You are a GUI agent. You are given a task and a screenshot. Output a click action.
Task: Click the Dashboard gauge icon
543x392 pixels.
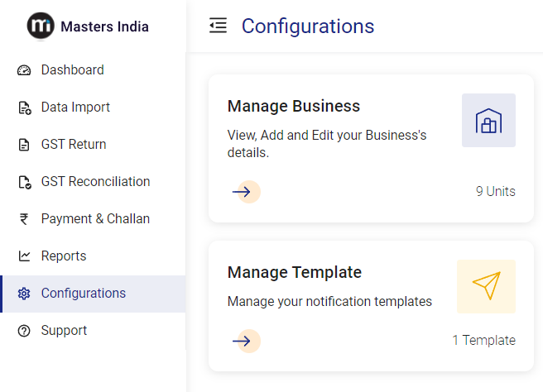tap(24, 70)
